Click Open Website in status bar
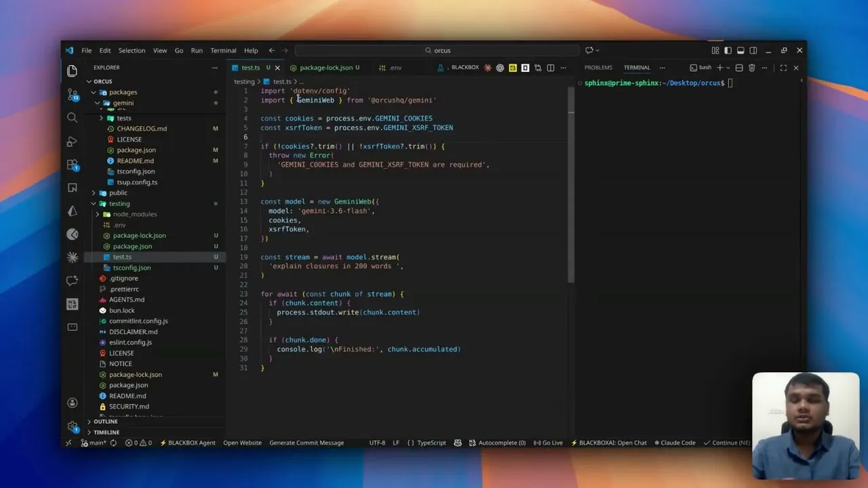 tap(242, 443)
